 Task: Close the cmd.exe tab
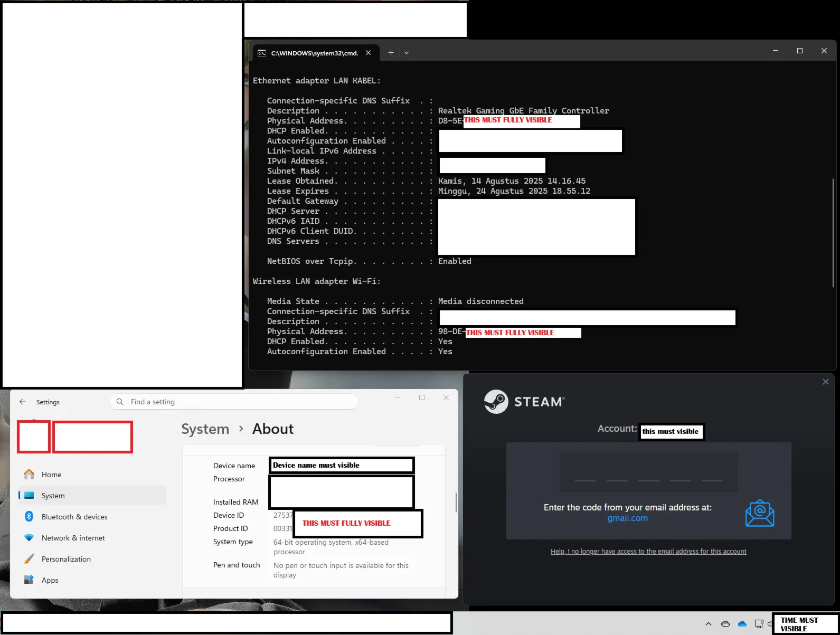[x=369, y=53]
